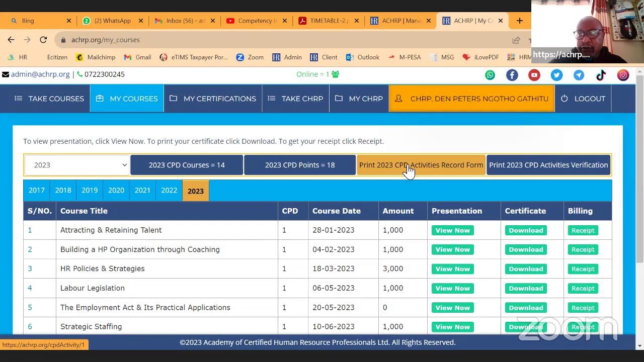This screenshot has width=644, height=362.
Task: Close the WhatsApp tab
Action: click(x=141, y=21)
